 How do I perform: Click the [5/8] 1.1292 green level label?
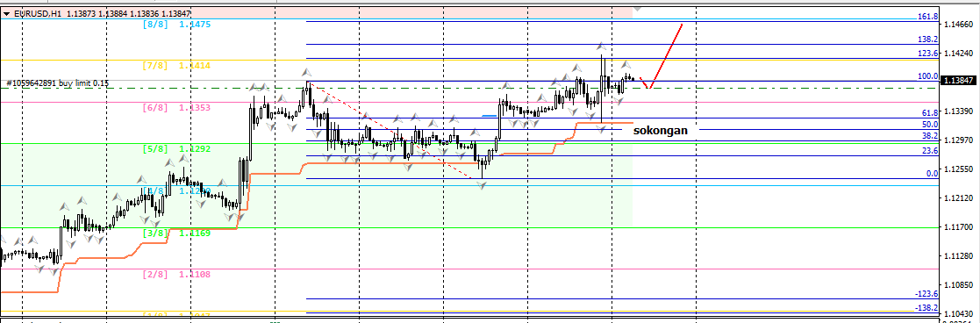pos(177,149)
